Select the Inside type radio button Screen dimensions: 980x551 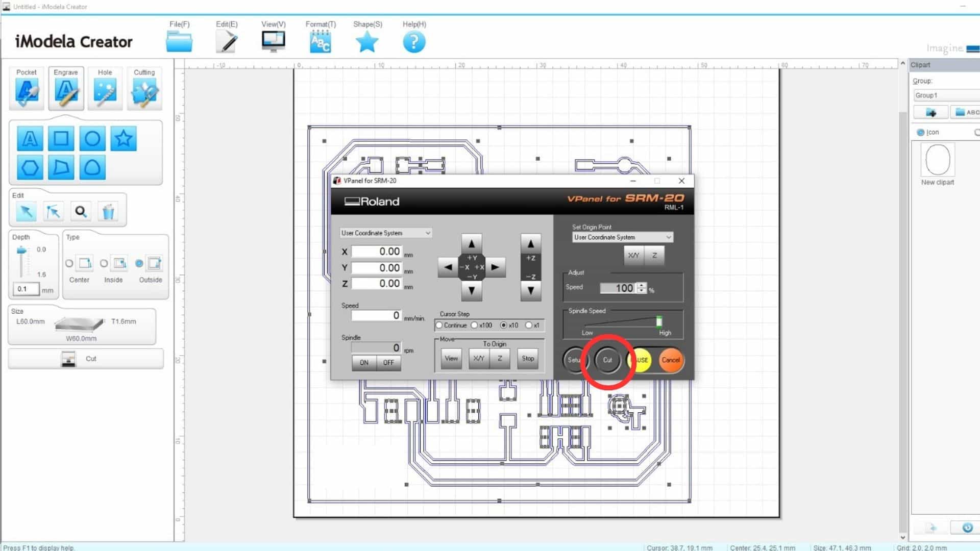[104, 264]
